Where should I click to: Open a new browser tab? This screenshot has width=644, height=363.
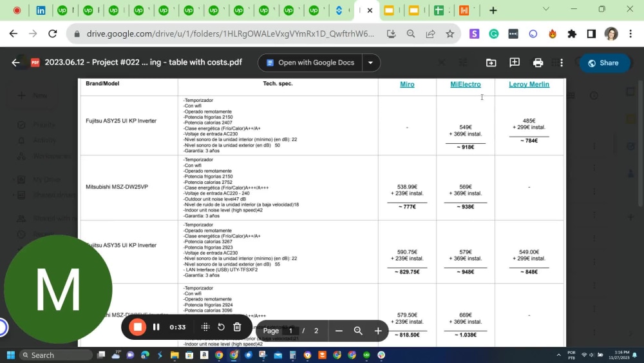493,10
